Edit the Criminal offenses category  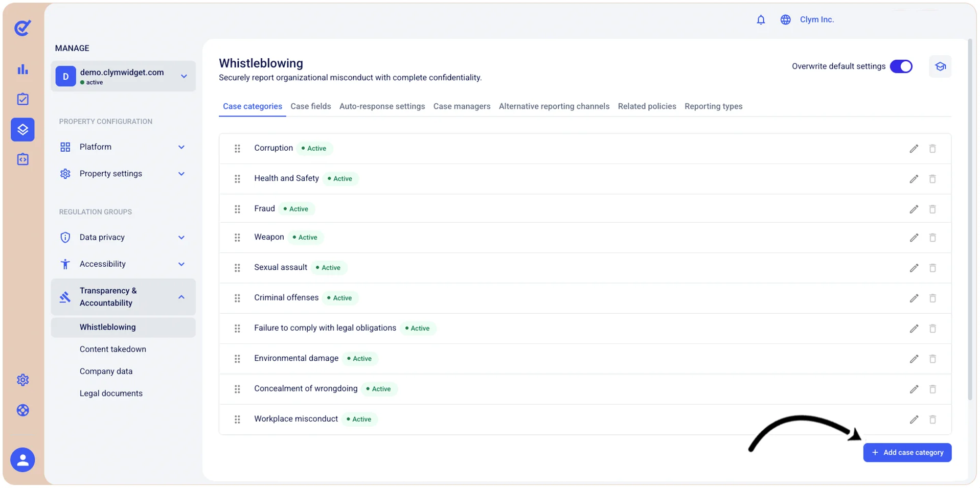tap(914, 298)
